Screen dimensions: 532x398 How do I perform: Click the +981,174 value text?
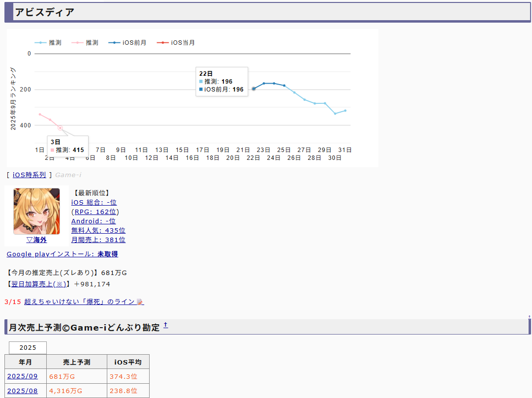92,284
